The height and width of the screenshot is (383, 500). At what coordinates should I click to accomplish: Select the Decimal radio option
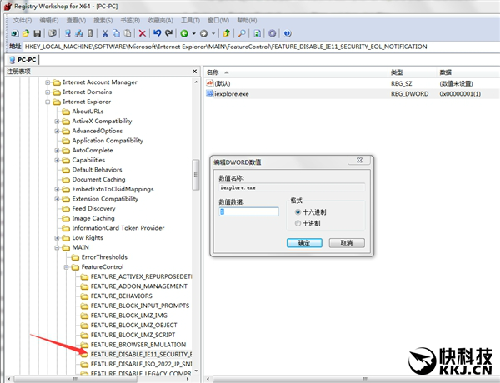coord(298,223)
